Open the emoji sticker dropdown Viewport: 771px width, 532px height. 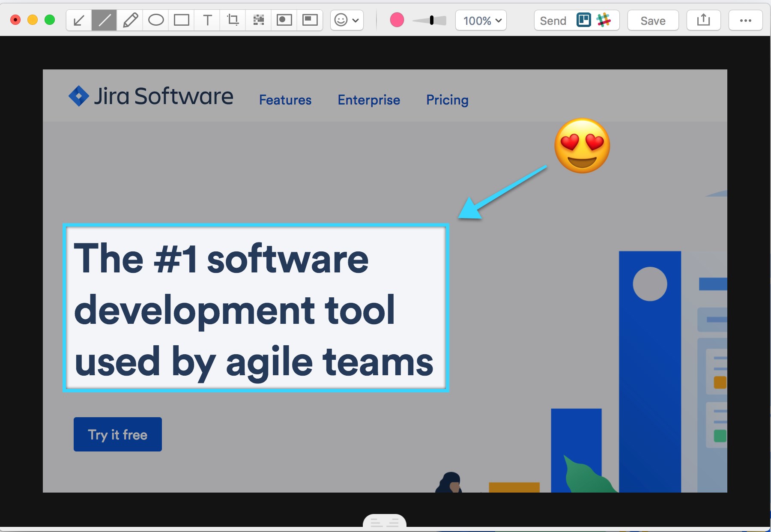(347, 21)
